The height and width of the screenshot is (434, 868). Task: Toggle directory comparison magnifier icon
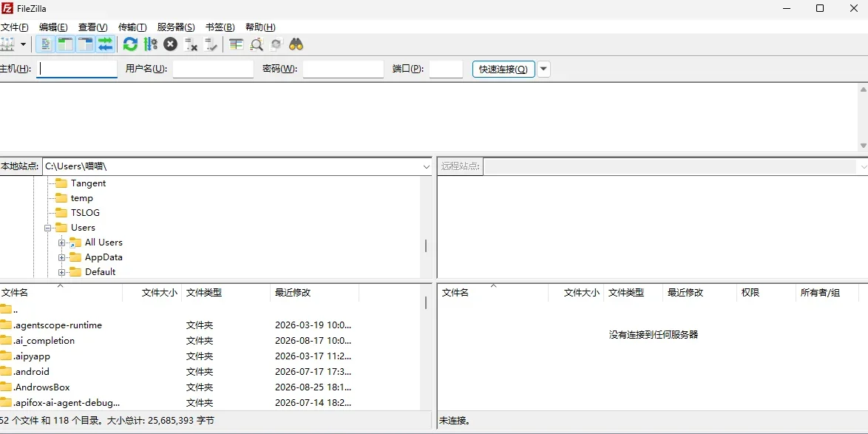coord(257,44)
